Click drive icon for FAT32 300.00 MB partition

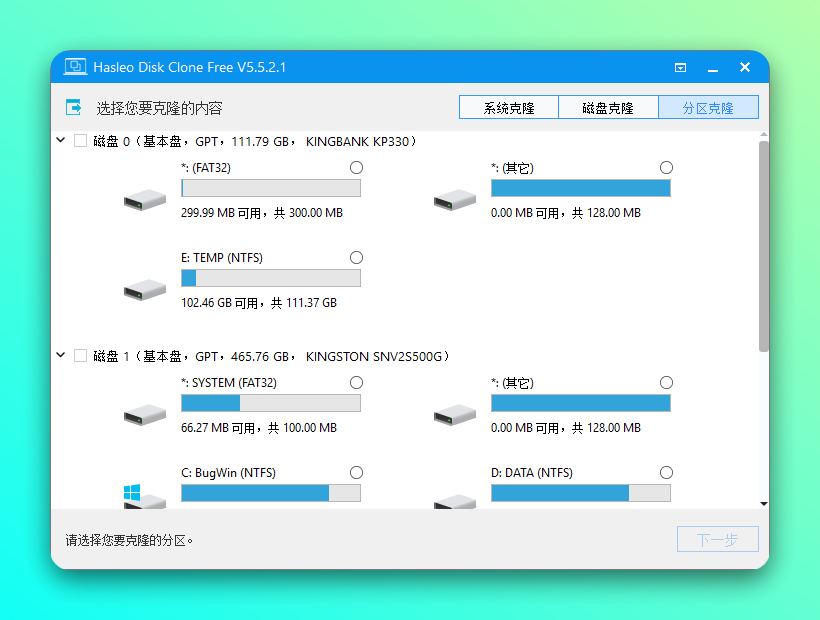[x=145, y=200]
